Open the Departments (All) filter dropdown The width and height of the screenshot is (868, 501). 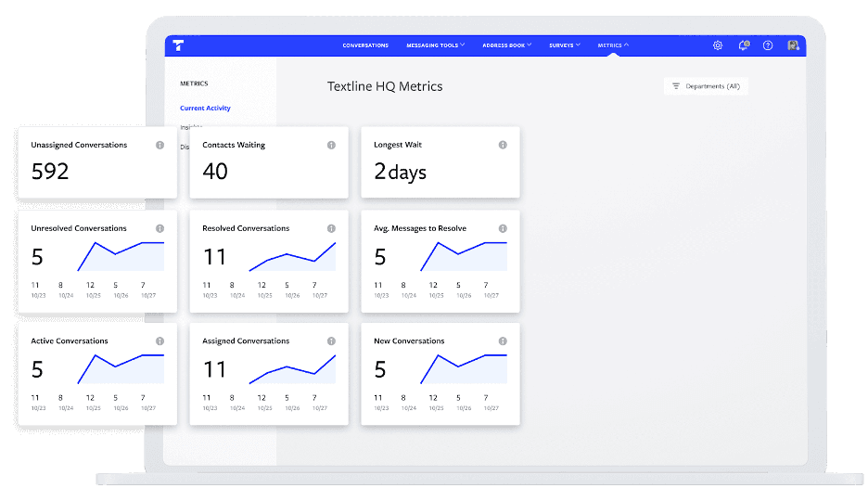click(706, 86)
